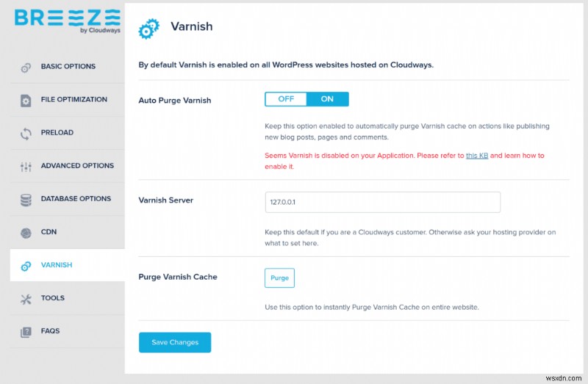Click the Advanced Options sliders icon
This screenshot has height=384, width=588.
click(26, 167)
